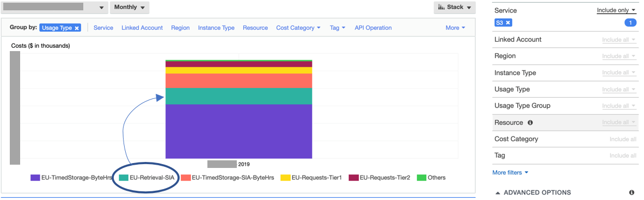
Task: Click the yellow EU-Requests-Tier1 bar segment
Action: [x=238, y=70]
